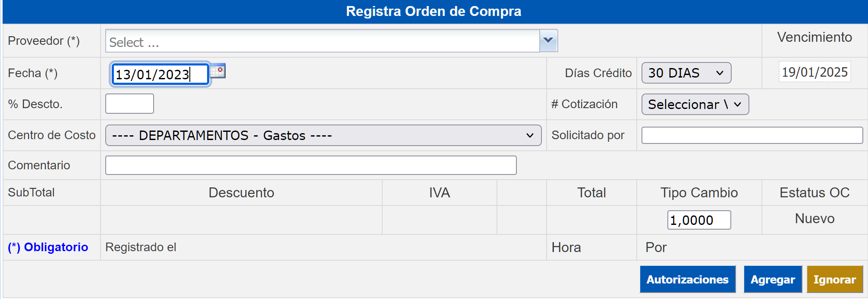868x299 pixels.
Task: Click the Tipo Cambio 1,0000 field
Action: (x=699, y=220)
